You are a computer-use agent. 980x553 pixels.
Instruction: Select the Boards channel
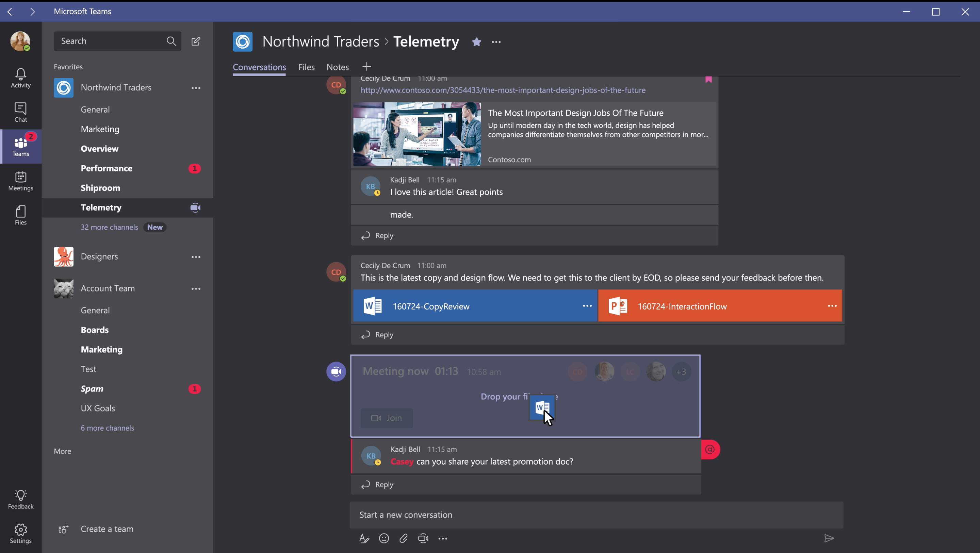pos(127,330)
